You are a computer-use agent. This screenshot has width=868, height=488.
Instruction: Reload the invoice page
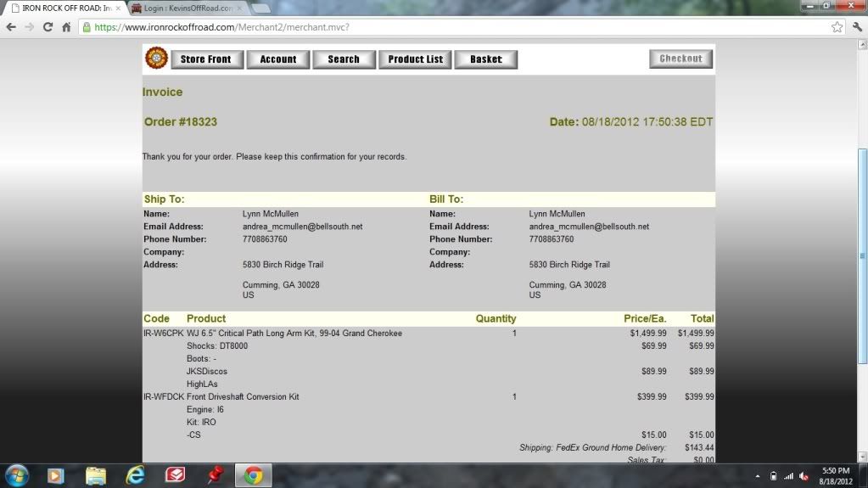tap(48, 27)
